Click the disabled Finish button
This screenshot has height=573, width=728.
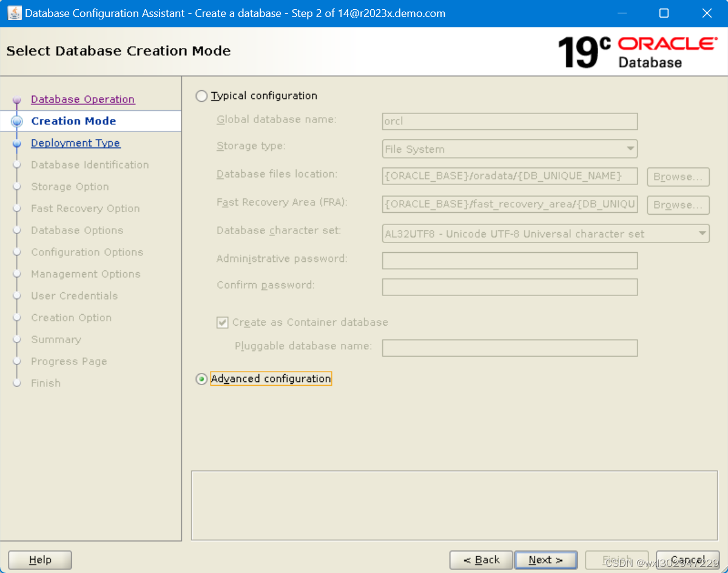pyautogui.click(x=617, y=560)
